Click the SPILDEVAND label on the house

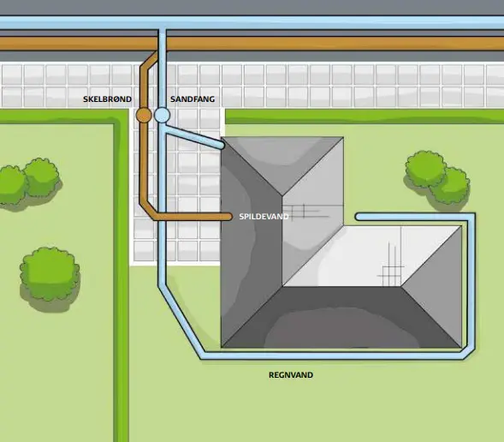264,217
